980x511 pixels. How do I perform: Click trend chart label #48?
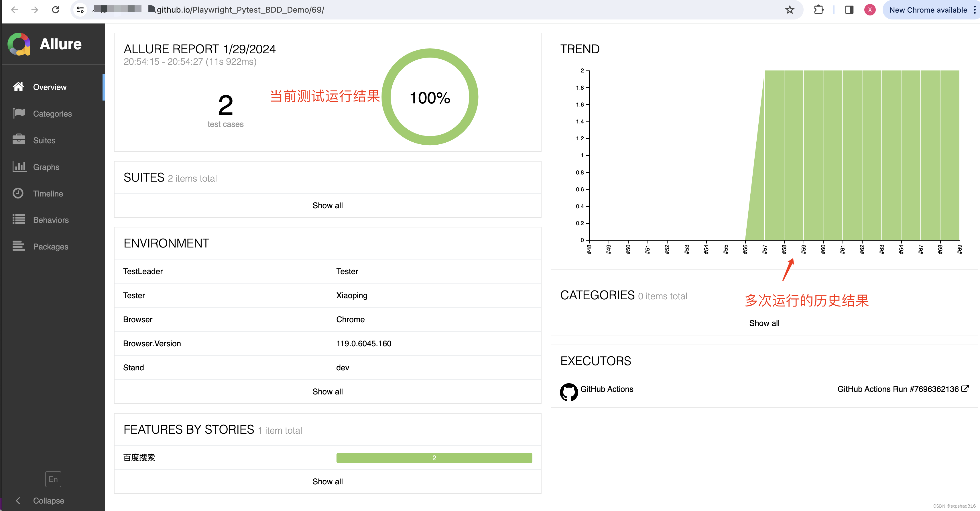point(589,249)
